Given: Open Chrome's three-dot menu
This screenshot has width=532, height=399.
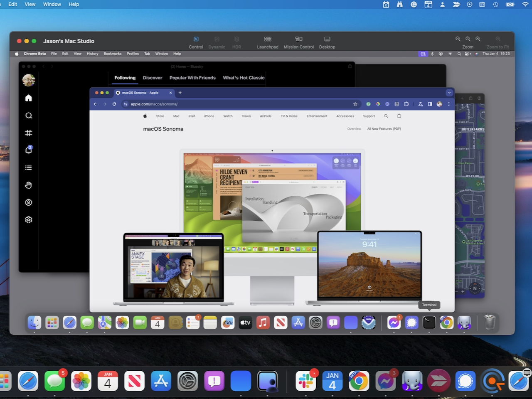Looking at the screenshot, I should pos(449,104).
